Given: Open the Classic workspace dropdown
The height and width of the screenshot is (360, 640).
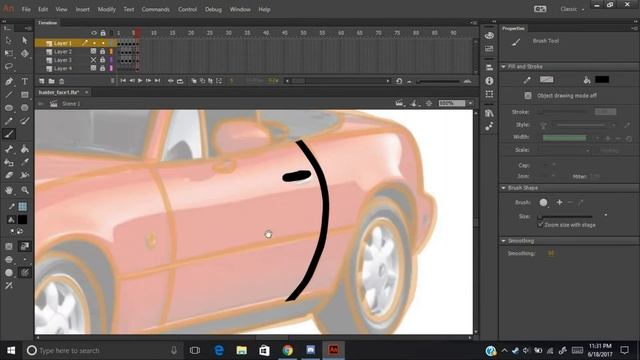Looking at the screenshot, I should [572, 9].
